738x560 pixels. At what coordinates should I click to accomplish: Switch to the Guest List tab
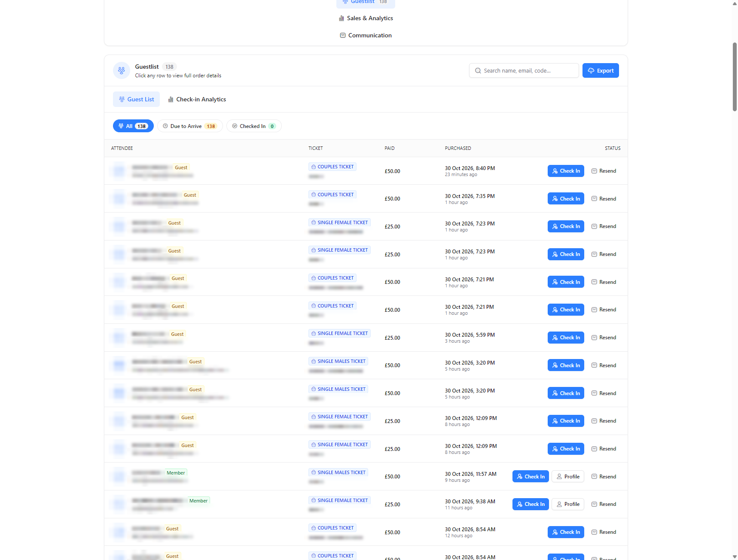click(x=136, y=99)
